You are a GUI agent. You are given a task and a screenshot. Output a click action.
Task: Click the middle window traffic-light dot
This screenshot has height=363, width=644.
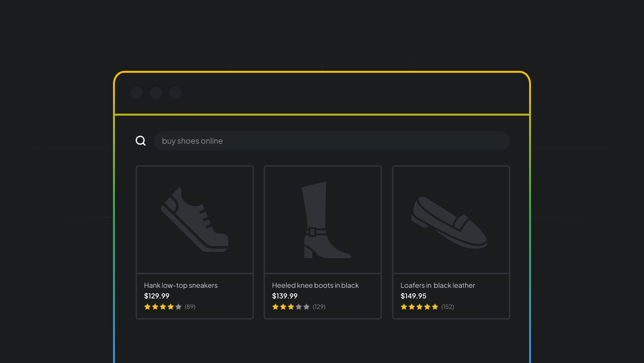tap(156, 93)
